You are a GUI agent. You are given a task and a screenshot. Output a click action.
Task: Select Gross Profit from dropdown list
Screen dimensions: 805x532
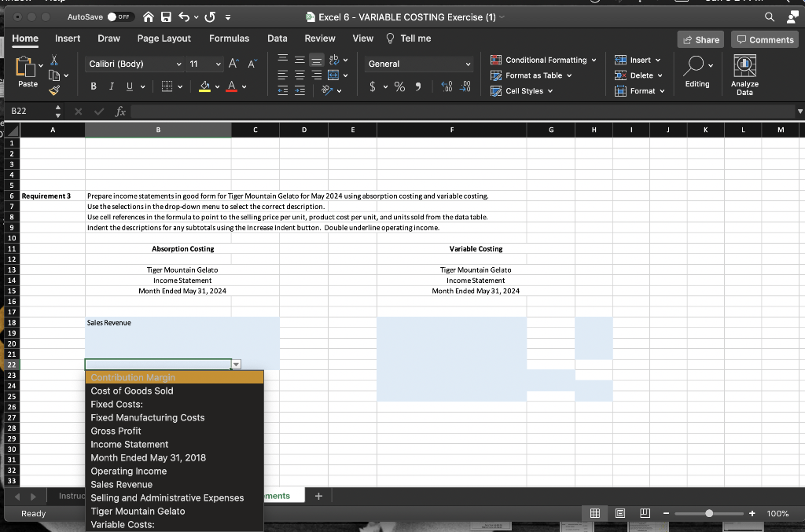pos(175,431)
